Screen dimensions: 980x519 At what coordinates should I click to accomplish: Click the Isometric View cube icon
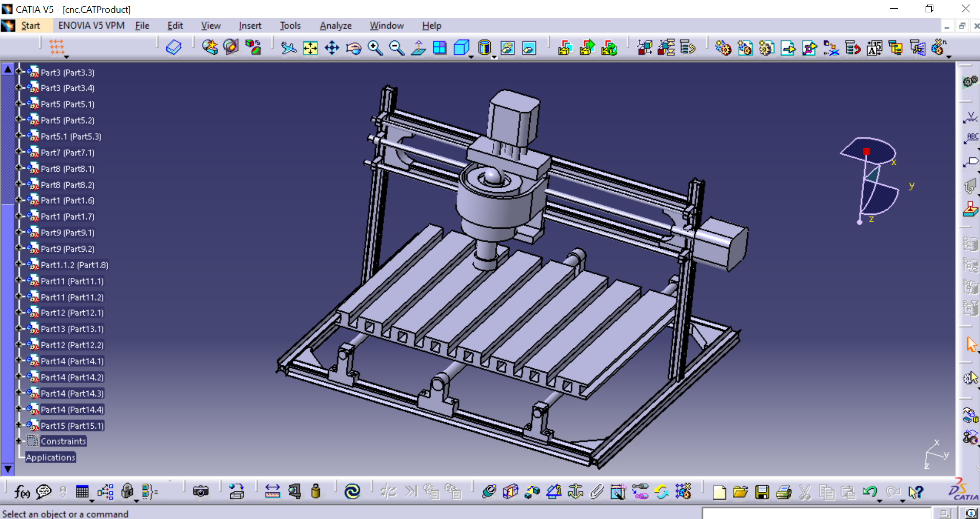click(461, 48)
